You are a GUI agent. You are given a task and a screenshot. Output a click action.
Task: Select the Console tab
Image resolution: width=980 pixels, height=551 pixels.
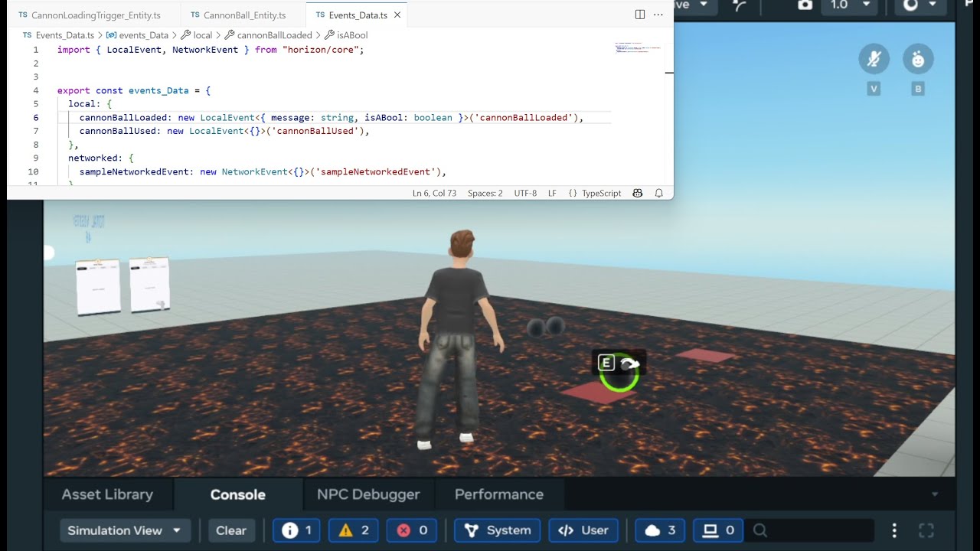pos(238,494)
